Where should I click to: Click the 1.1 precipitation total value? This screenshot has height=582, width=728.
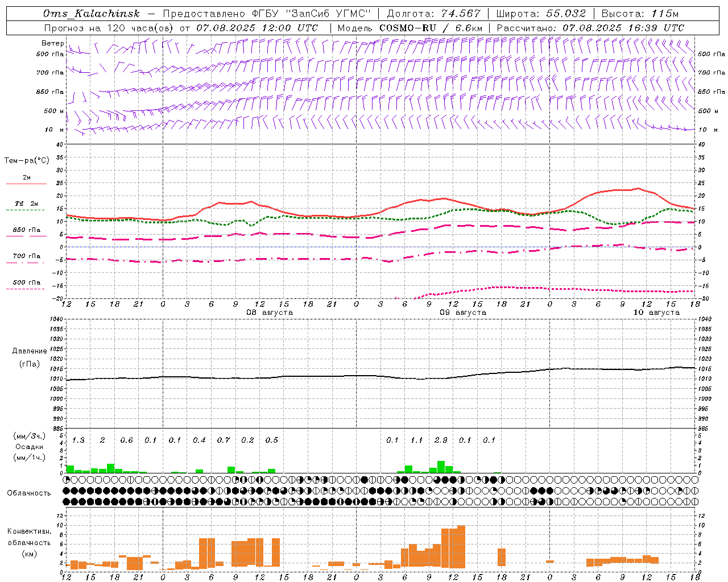pos(417,440)
